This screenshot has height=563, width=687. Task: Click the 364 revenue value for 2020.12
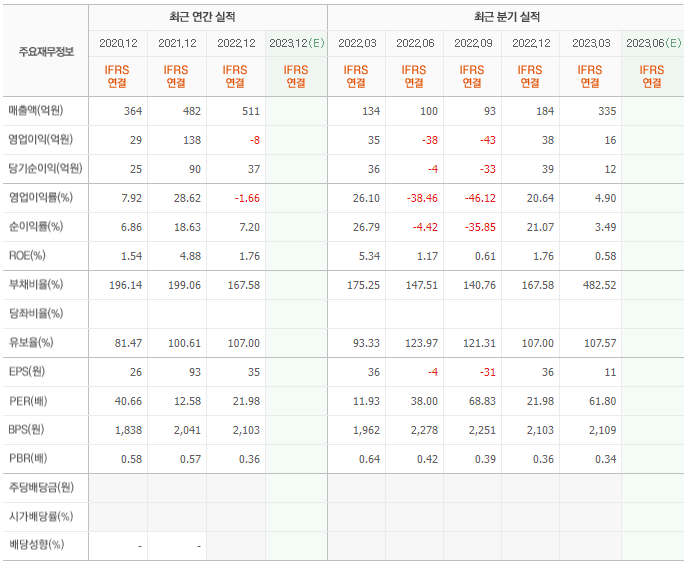point(133,111)
